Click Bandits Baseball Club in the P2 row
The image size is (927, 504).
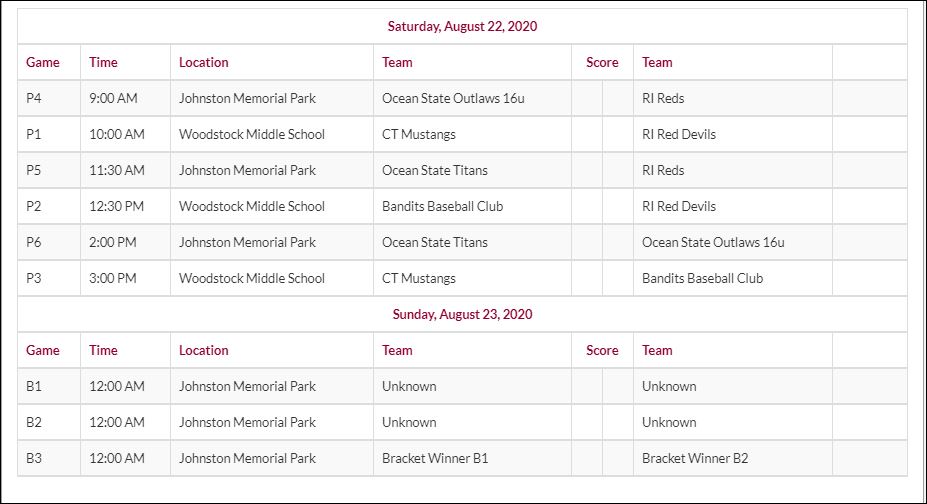click(442, 206)
